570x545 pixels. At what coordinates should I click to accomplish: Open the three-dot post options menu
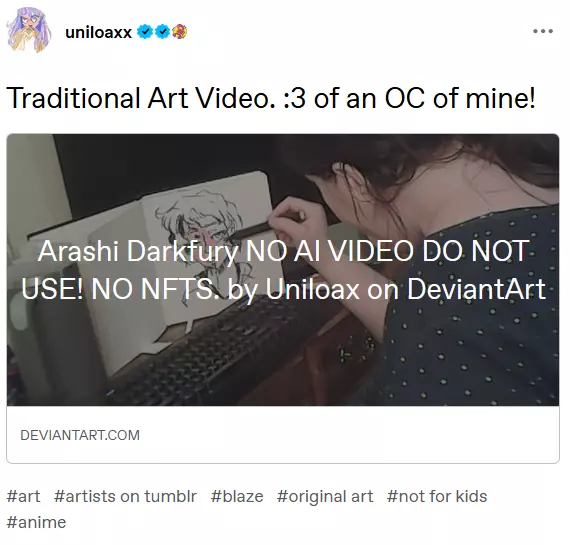[543, 31]
